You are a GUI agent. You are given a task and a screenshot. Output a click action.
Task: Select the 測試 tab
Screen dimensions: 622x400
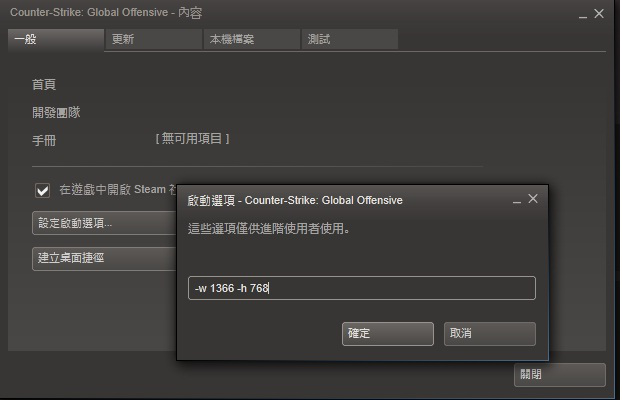(350, 39)
